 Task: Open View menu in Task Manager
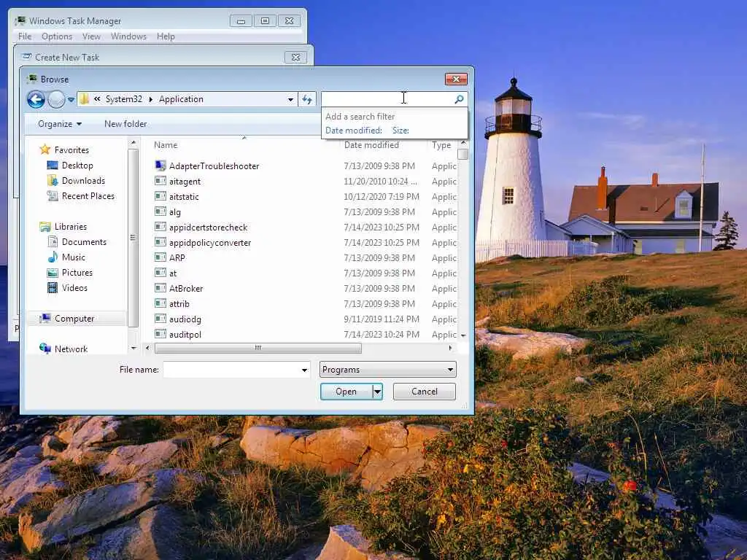tap(91, 36)
